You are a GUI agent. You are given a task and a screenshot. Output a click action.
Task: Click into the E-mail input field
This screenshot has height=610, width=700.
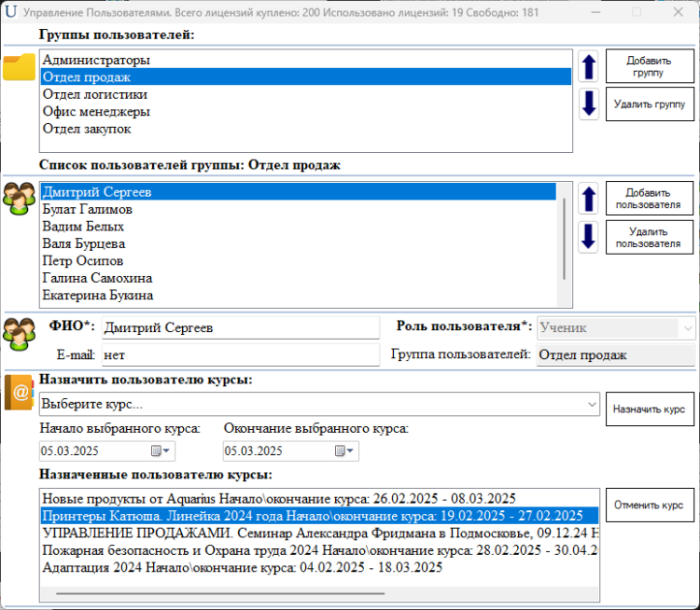[x=240, y=354]
